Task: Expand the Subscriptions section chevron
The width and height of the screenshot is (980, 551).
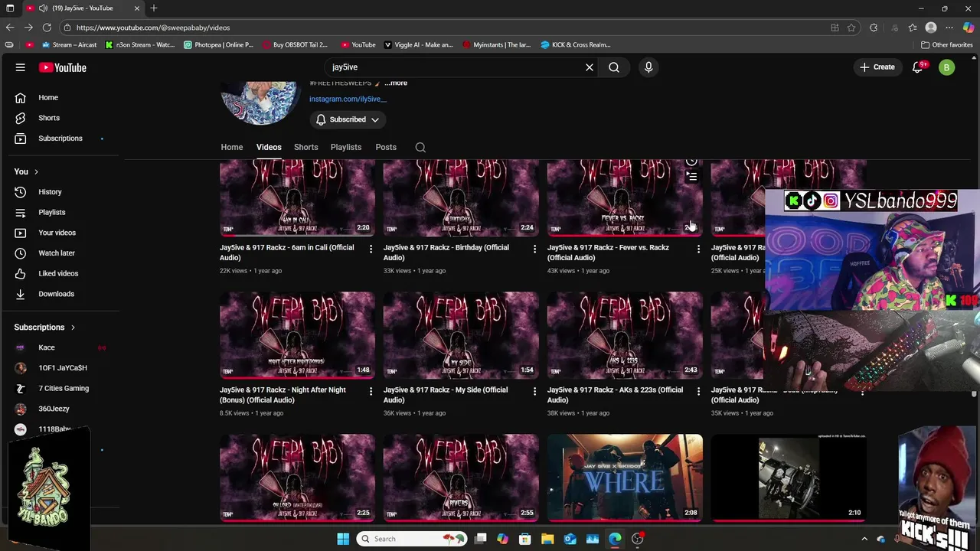Action: click(73, 328)
